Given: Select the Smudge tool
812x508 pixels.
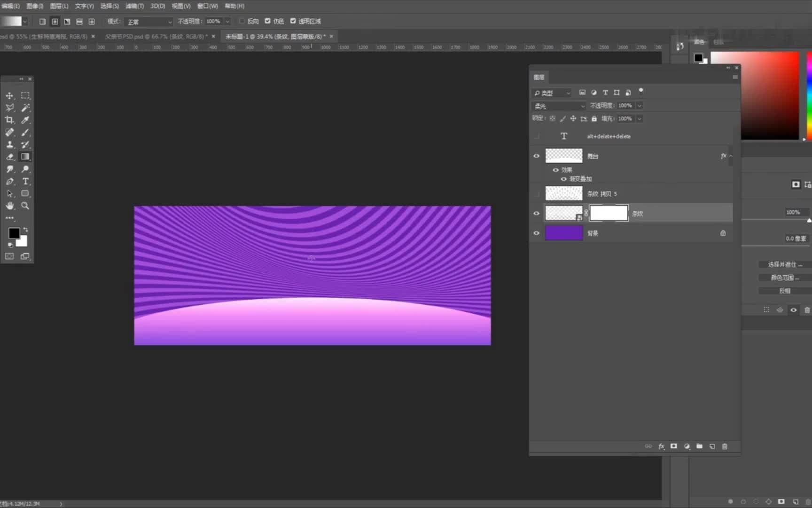Looking at the screenshot, I should [9, 169].
